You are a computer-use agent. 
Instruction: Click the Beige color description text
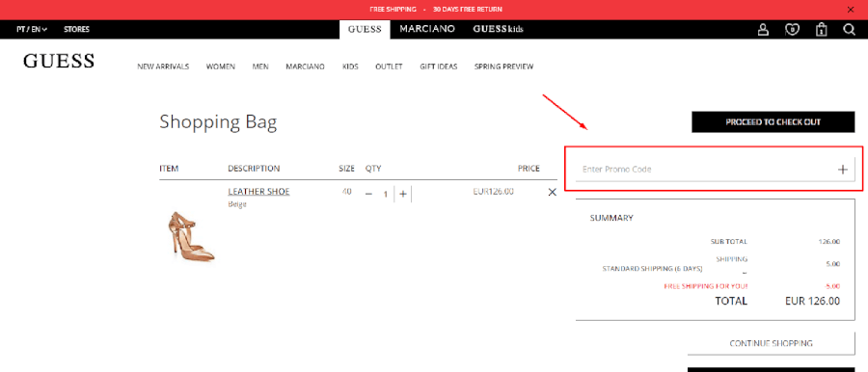pyautogui.click(x=237, y=204)
